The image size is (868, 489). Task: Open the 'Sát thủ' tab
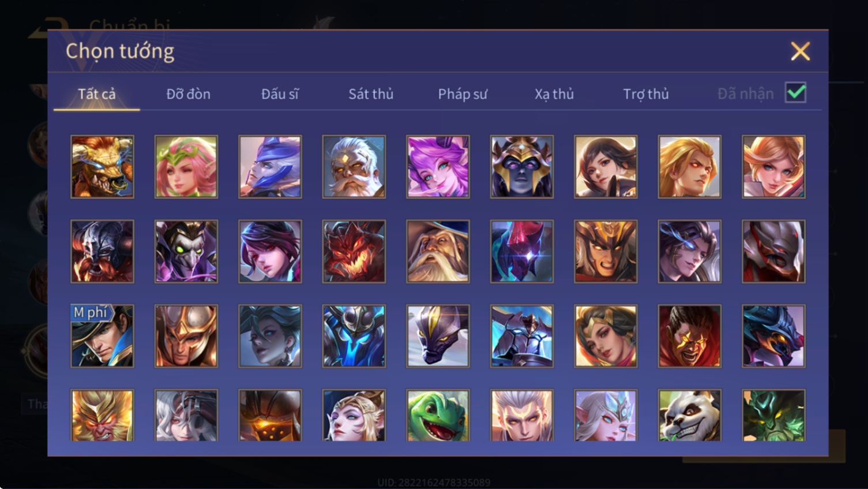pyautogui.click(x=371, y=94)
